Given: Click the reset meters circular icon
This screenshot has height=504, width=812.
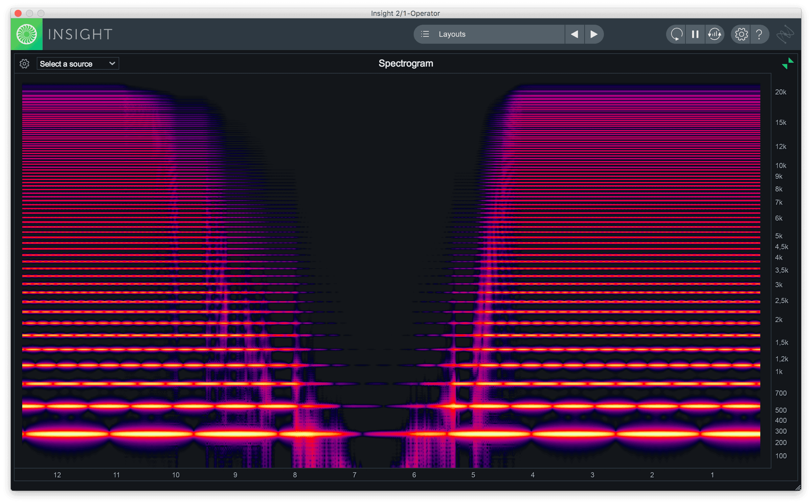Looking at the screenshot, I should [x=676, y=34].
